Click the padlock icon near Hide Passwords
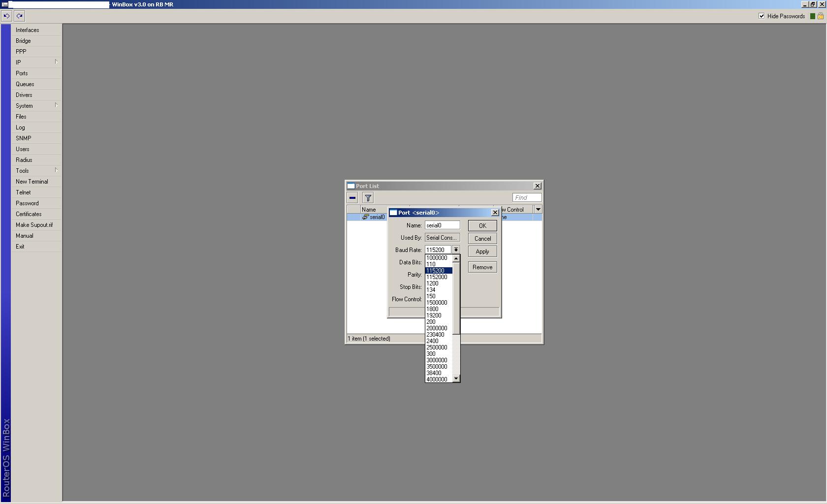This screenshot has width=827, height=504. [820, 16]
